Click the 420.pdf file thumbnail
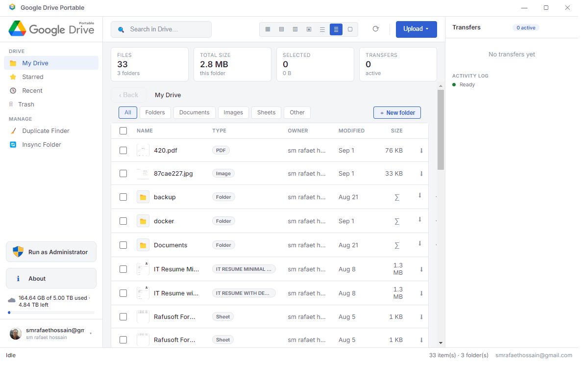 tap(143, 151)
